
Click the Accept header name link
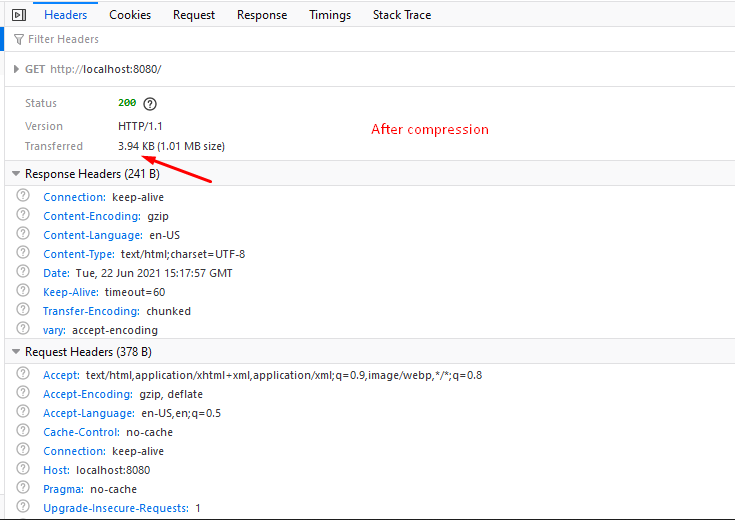[x=61, y=375]
